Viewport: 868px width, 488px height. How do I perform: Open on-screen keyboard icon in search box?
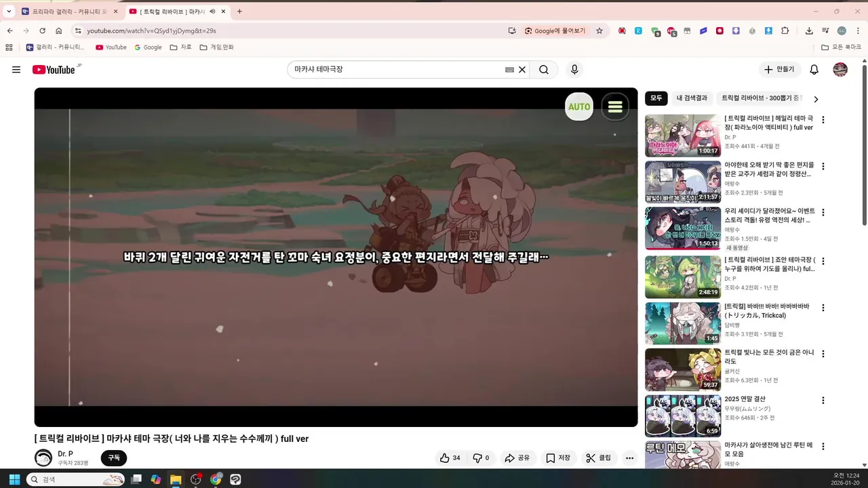tap(509, 70)
